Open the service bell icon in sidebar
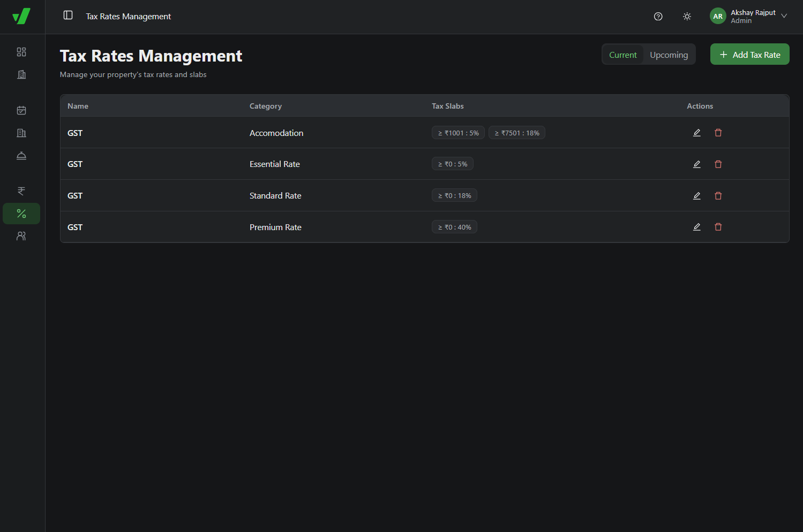 coord(21,156)
